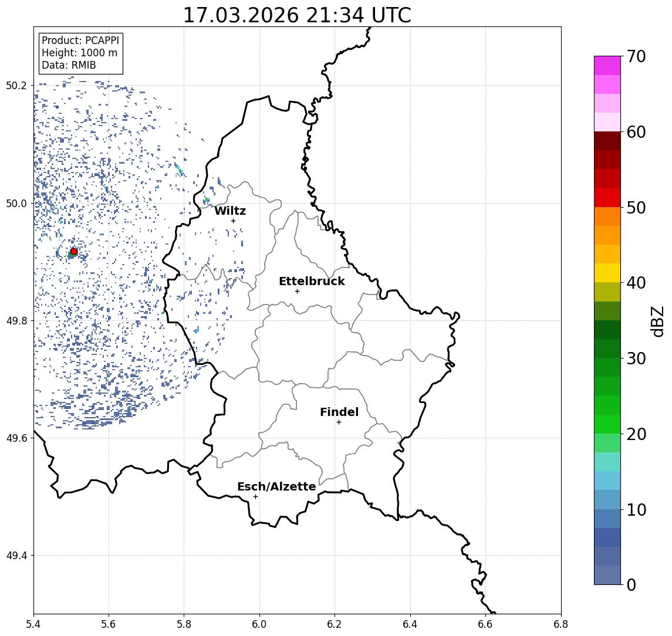Click the bright red colorbar segment above the 50 dBZ mark
Screen dimensions: 672x636
[x=607, y=198]
